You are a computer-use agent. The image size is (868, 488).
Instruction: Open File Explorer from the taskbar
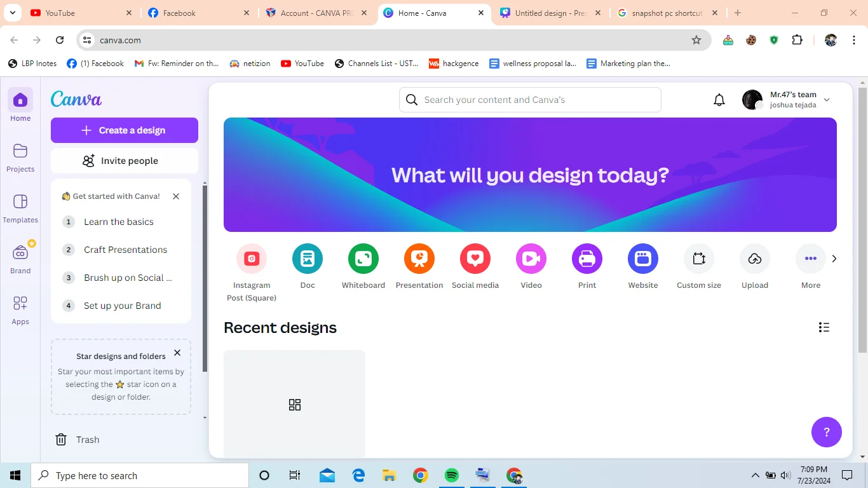390,475
